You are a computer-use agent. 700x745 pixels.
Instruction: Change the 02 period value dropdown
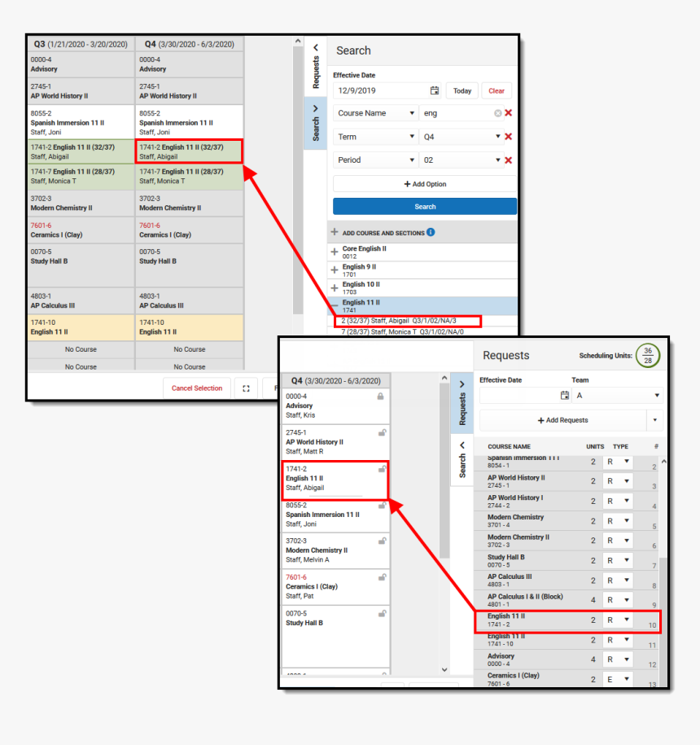[x=462, y=160]
